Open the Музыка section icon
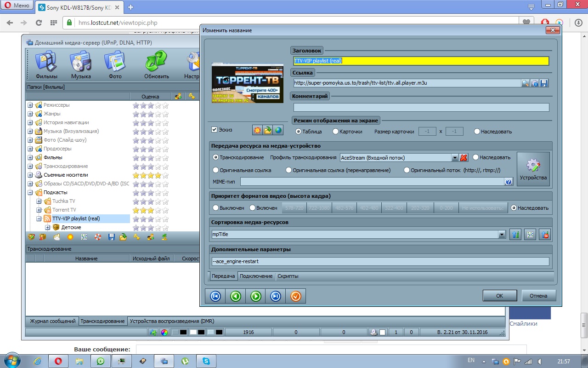The image size is (588, 368). [81, 62]
